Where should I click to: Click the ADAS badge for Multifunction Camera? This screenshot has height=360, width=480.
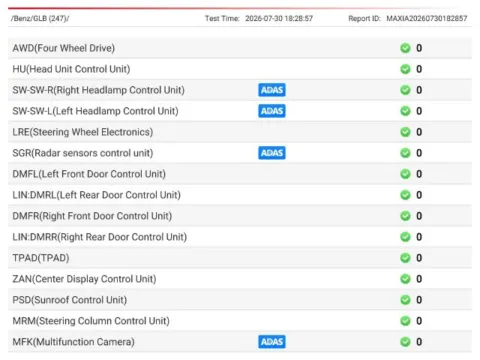tap(272, 342)
